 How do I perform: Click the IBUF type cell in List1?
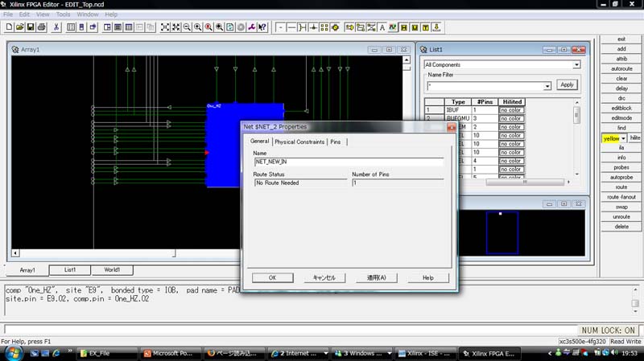click(x=458, y=110)
